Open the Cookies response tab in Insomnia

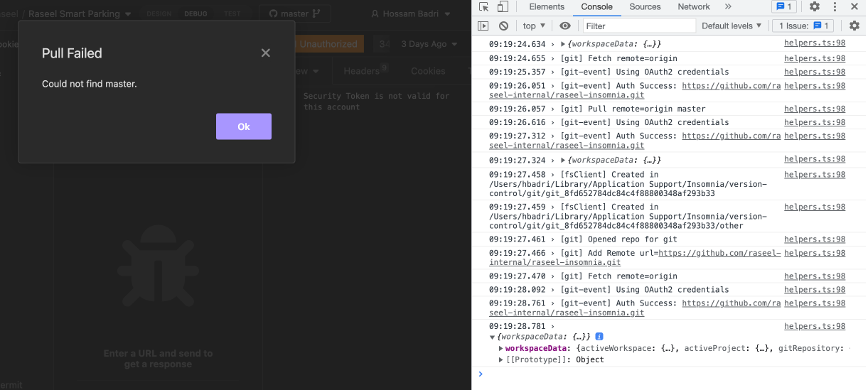tap(428, 70)
